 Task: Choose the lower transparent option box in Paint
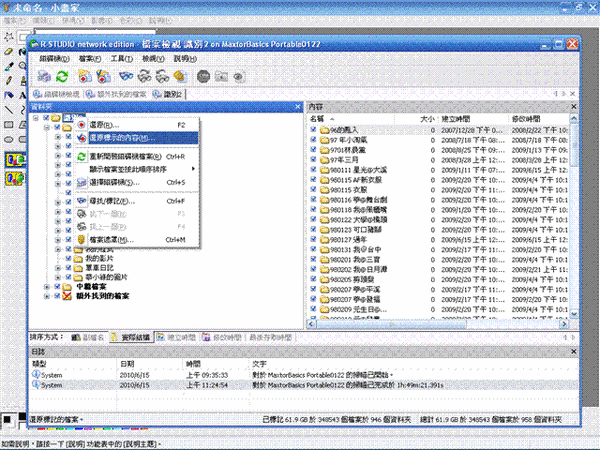click(15, 178)
